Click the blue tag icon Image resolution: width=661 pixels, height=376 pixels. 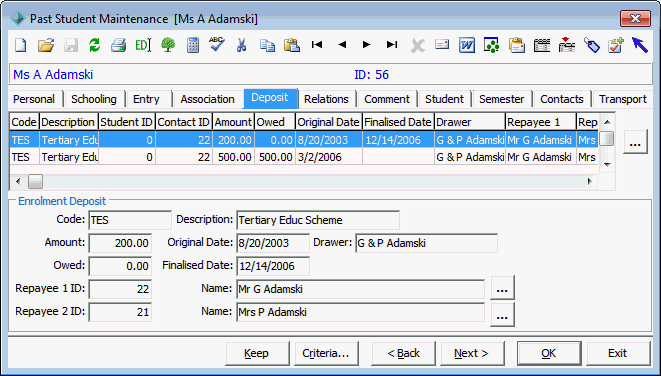point(591,45)
